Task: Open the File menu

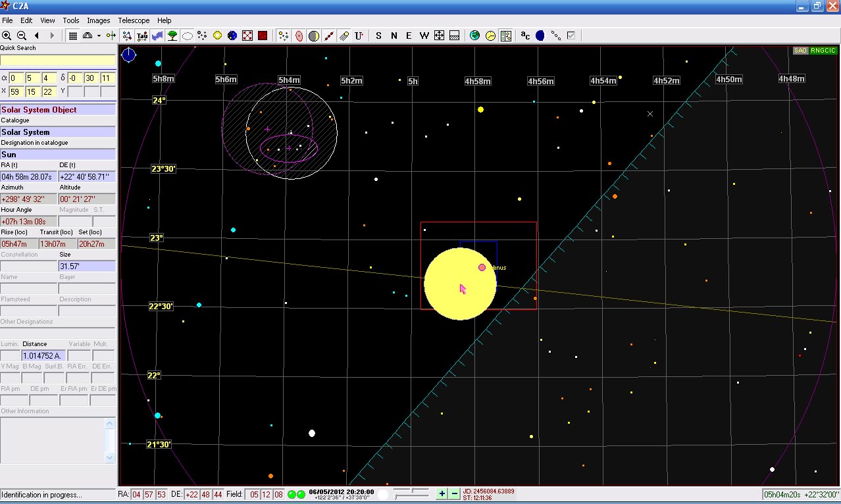Action: point(7,20)
